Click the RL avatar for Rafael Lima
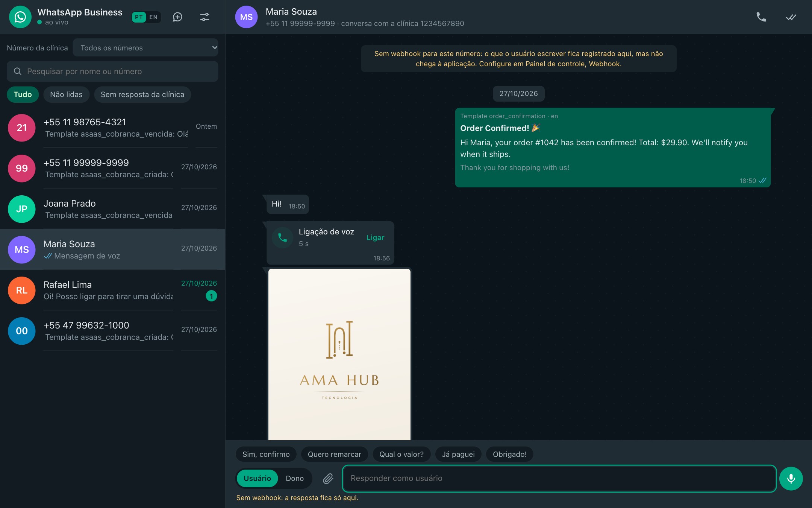This screenshot has width=812, height=508. (22, 290)
